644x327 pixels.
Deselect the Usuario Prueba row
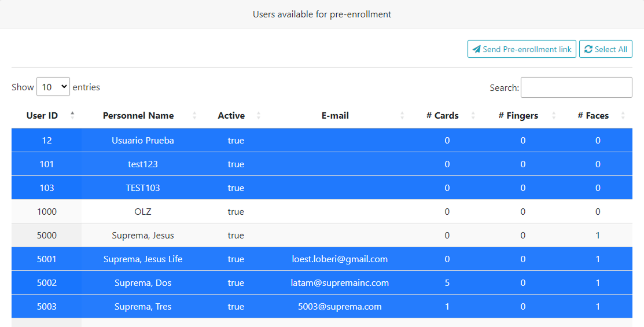point(143,140)
